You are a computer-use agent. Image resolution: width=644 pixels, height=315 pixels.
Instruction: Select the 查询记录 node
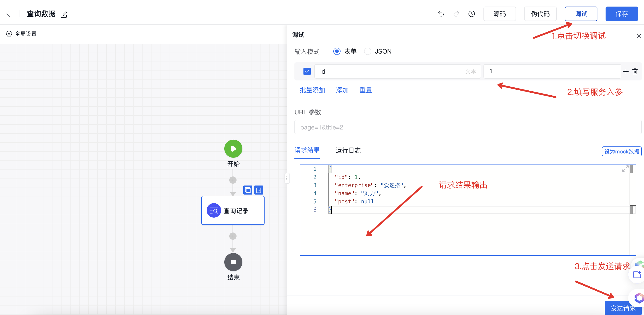click(233, 210)
